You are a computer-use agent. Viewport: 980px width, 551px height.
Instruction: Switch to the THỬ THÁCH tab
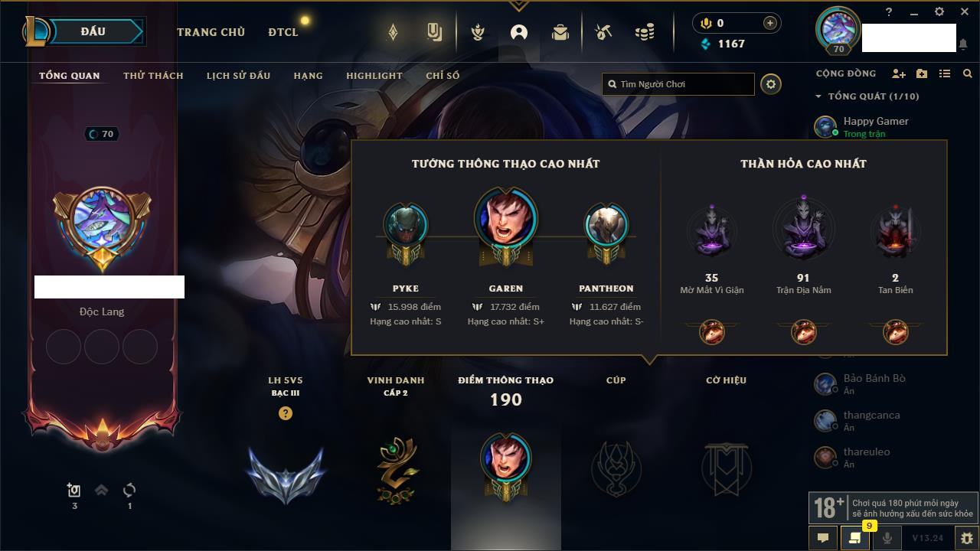pyautogui.click(x=153, y=76)
